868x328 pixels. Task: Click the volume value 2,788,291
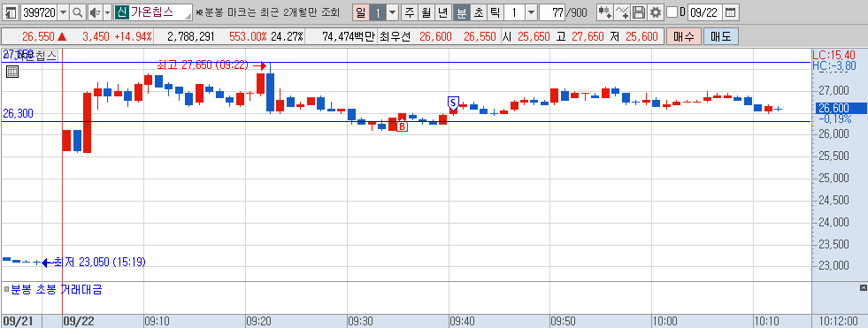coord(190,37)
